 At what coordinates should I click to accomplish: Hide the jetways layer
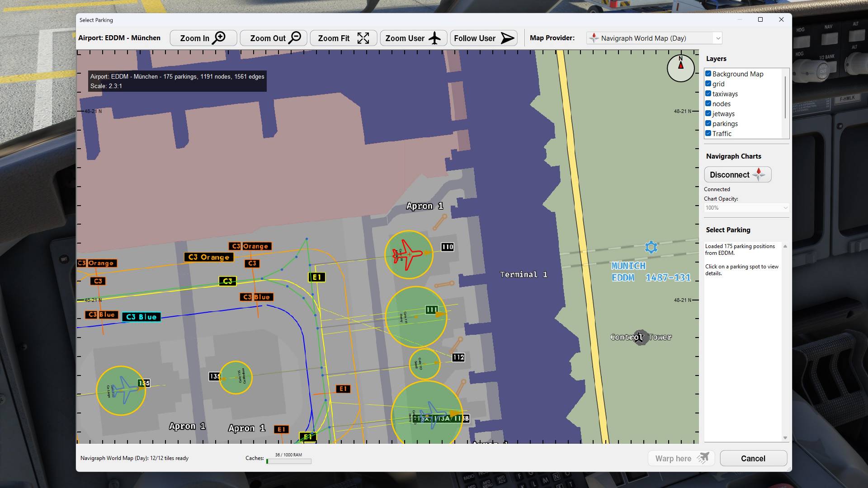click(708, 113)
